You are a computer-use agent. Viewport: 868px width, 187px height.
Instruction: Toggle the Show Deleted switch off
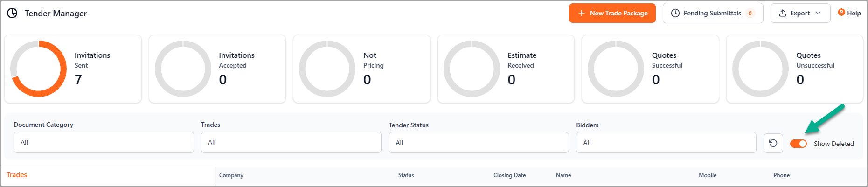(x=799, y=144)
